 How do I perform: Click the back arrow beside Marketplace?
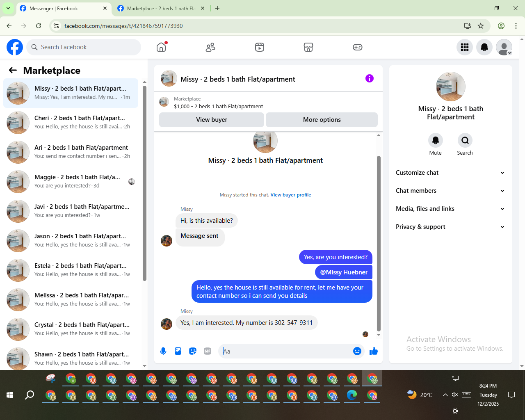tap(13, 70)
